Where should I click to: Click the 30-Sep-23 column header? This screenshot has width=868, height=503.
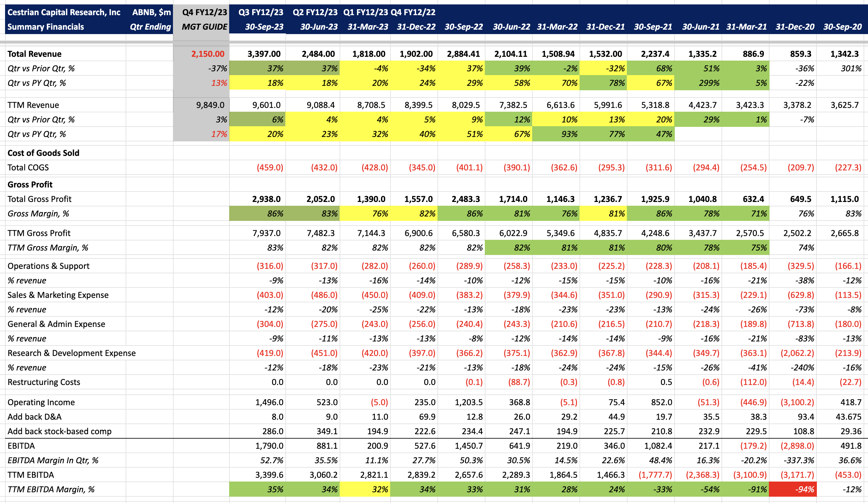pos(264,27)
